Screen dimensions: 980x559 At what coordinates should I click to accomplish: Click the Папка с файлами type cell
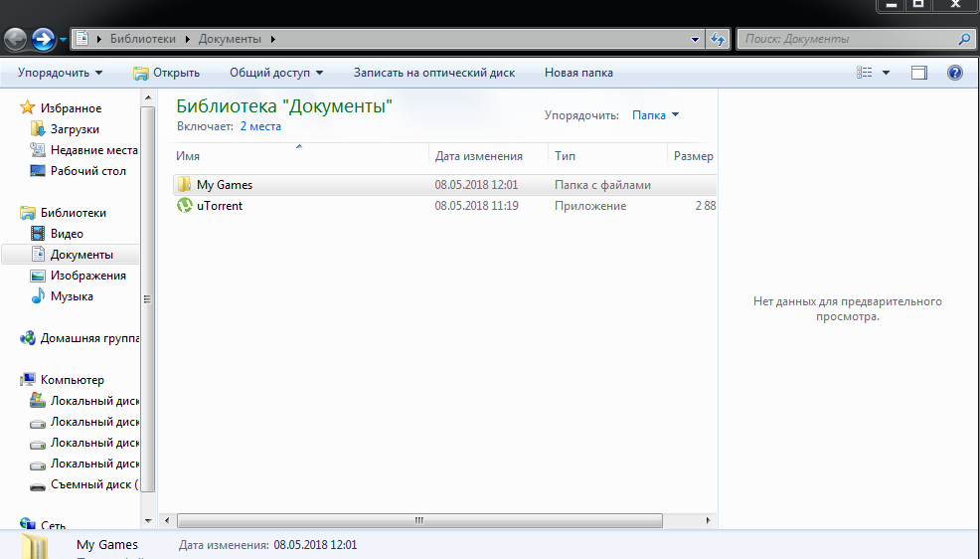coord(602,185)
